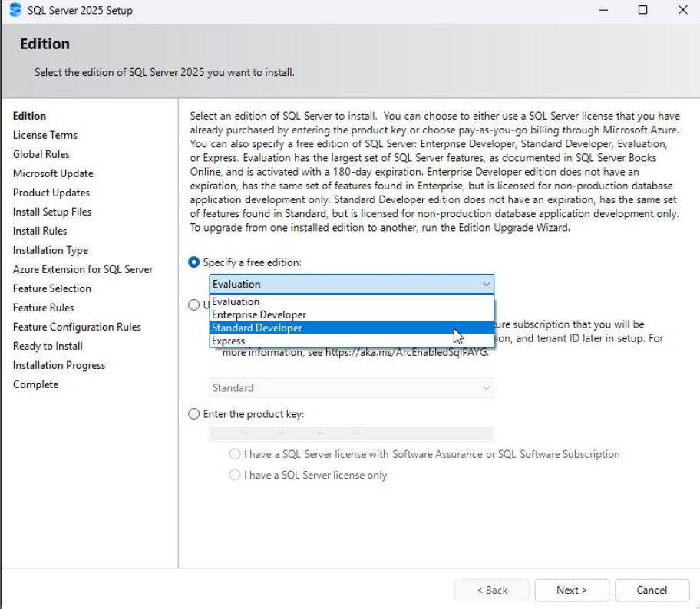Choose 'I have a SQL Server license only'

coord(235,475)
